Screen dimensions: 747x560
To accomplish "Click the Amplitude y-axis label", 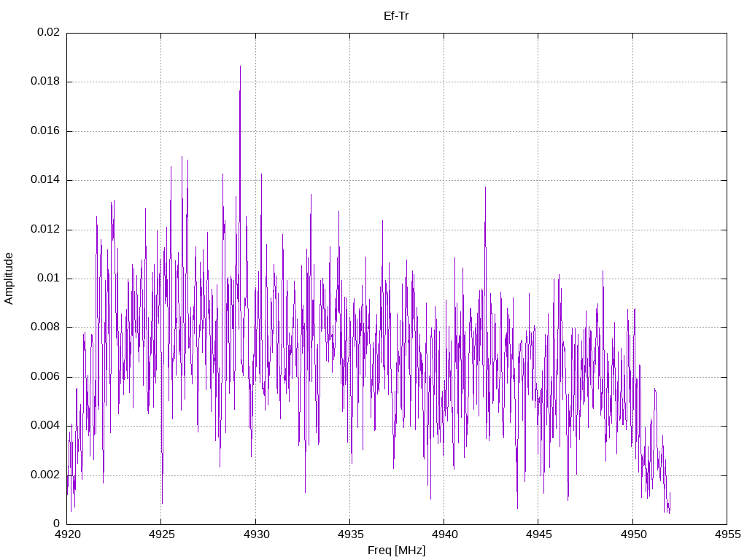I will click(9, 279).
